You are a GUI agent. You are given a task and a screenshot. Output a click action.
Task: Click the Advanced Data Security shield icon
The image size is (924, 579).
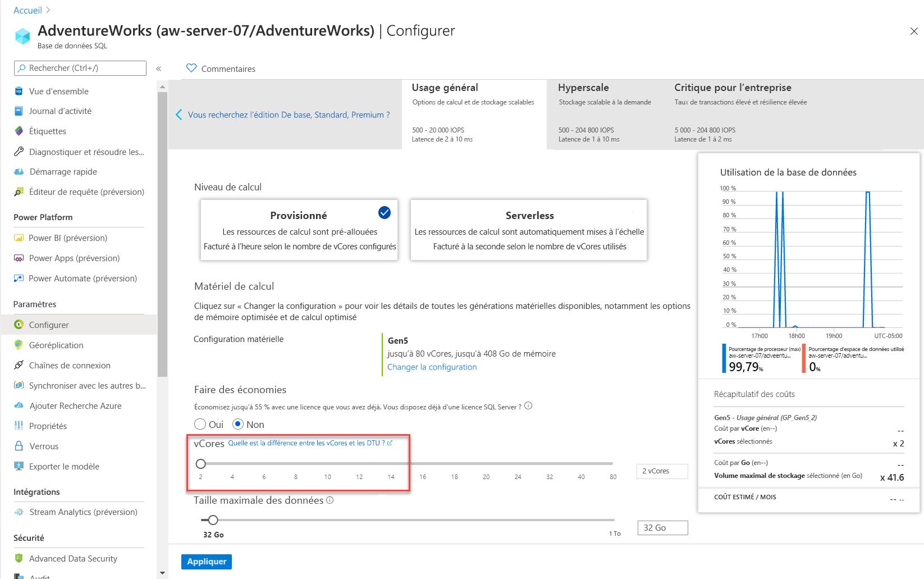(x=19, y=558)
